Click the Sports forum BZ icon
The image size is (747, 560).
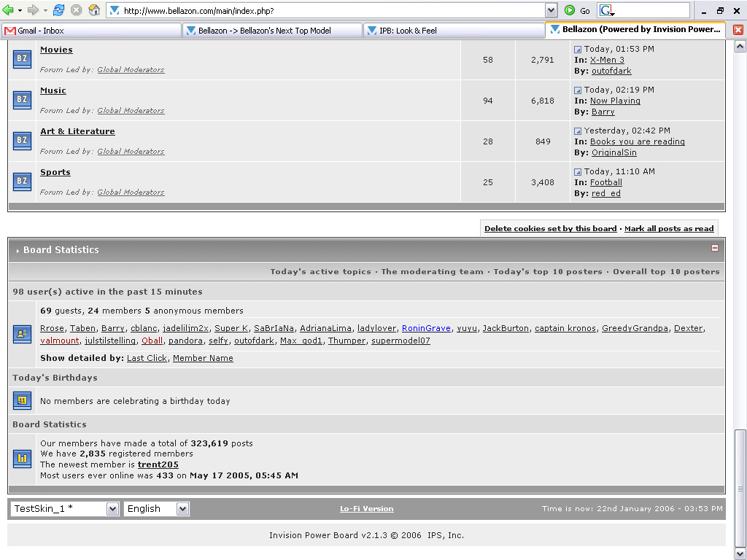click(x=22, y=182)
